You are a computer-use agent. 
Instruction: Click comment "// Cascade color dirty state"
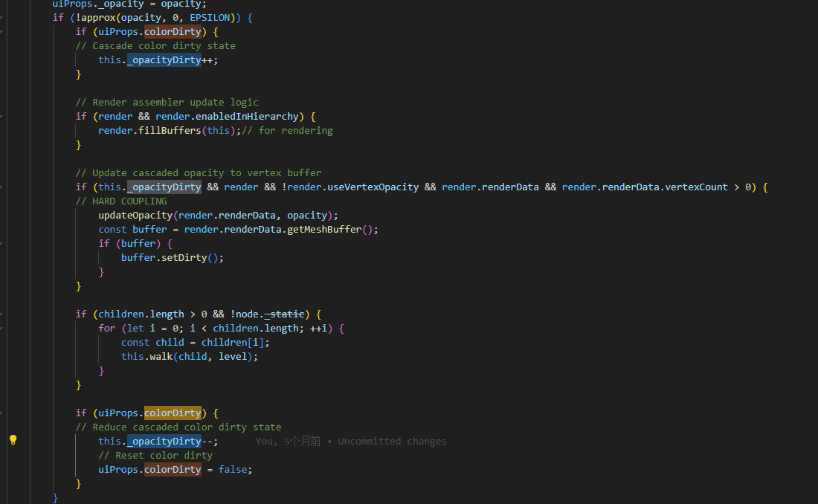(x=155, y=46)
